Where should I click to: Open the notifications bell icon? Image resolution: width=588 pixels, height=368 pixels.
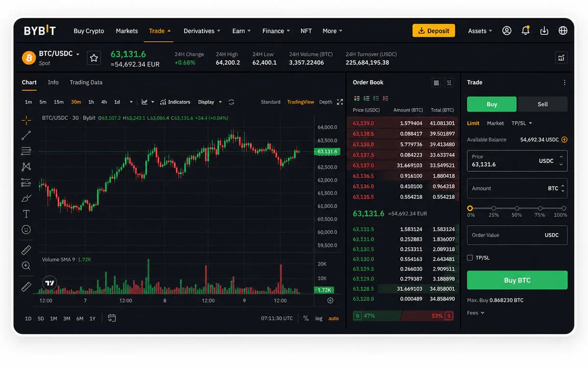click(525, 30)
